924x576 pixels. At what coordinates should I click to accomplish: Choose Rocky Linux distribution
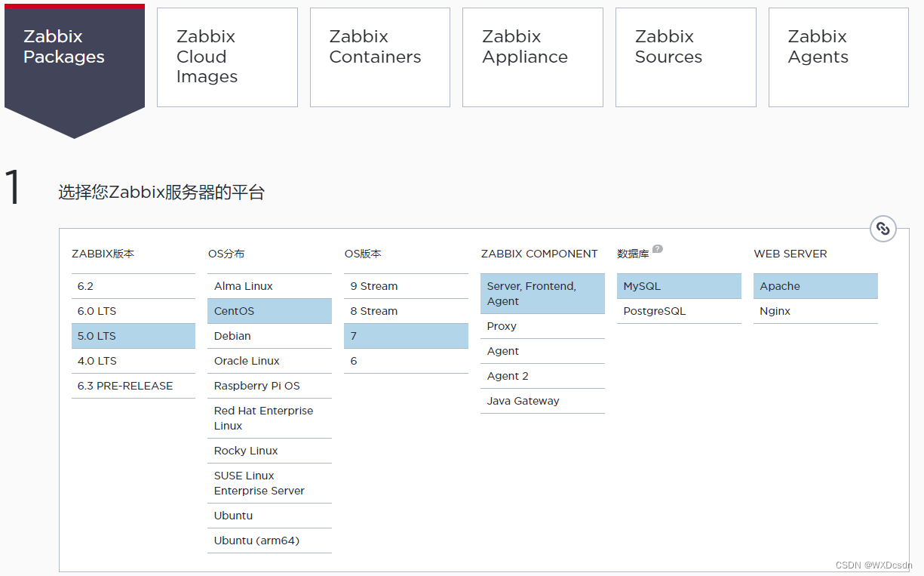269,451
